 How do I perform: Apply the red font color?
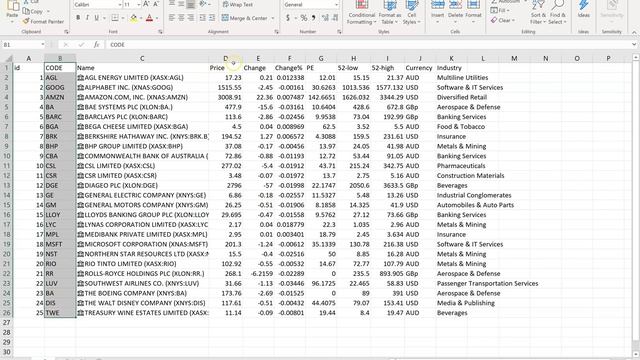149,18
